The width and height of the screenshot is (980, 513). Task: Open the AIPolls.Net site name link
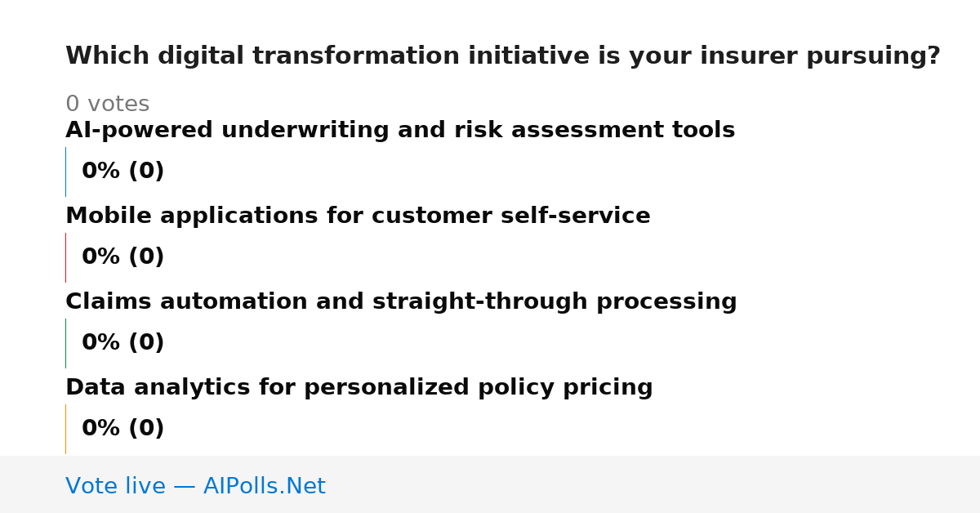[x=265, y=487]
